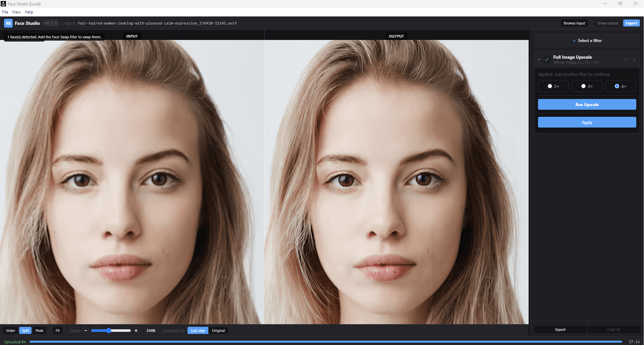Click the Clear All button
The height and width of the screenshot is (345, 644).
pyautogui.click(x=614, y=330)
